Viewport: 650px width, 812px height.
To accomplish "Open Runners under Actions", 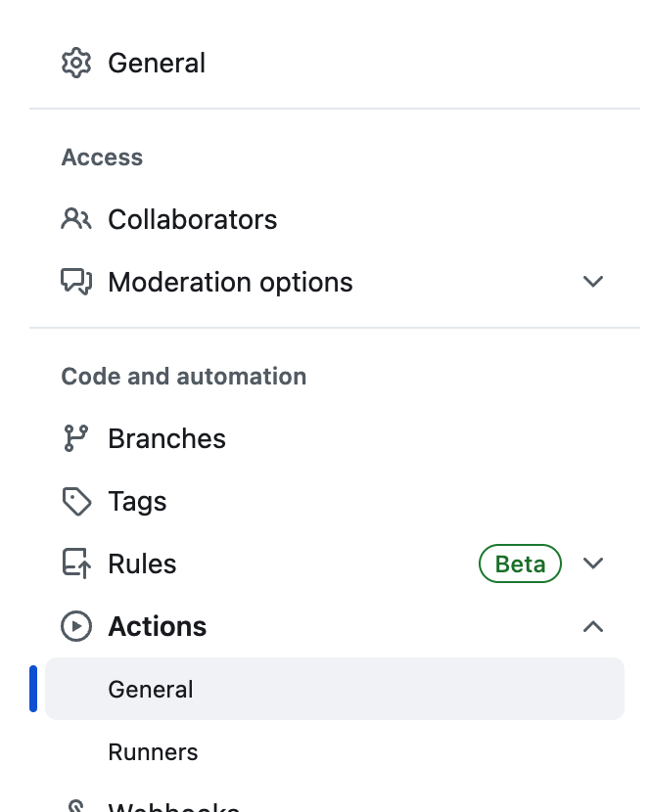I will 153,752.
